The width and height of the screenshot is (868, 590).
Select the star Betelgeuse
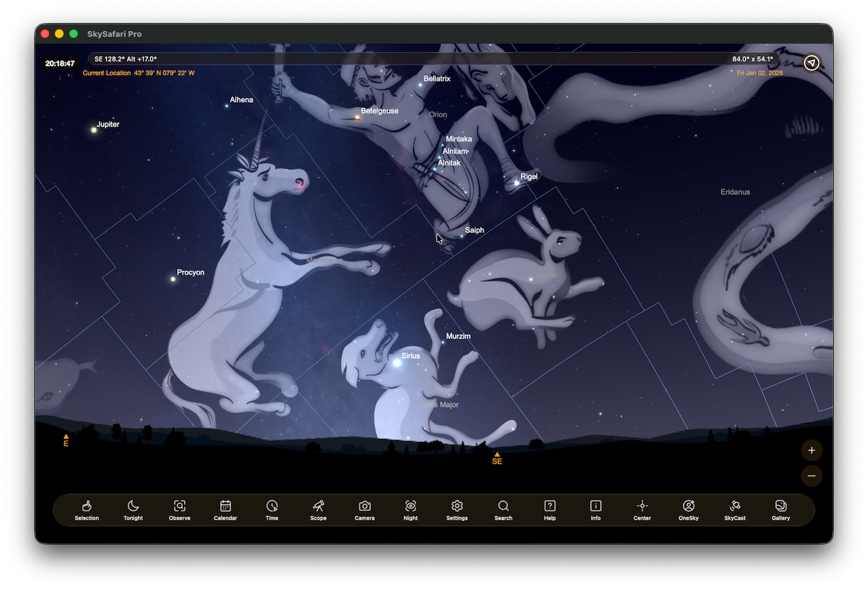point(357,117)
